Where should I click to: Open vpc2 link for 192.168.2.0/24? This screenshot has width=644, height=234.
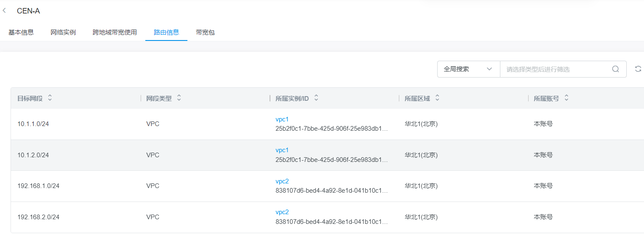click(282, 212)
